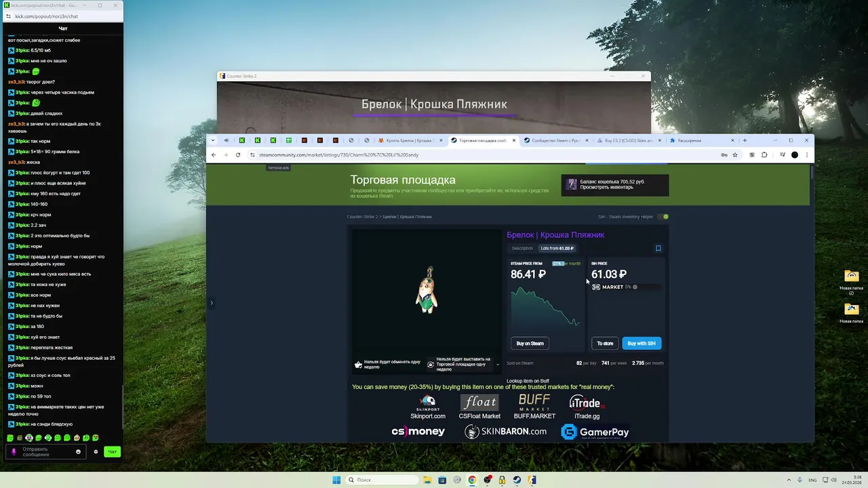The height and width of the screenshot is (488, 868).
Task: Open a new Chrome tab with plus
Action: pos(745,140)
